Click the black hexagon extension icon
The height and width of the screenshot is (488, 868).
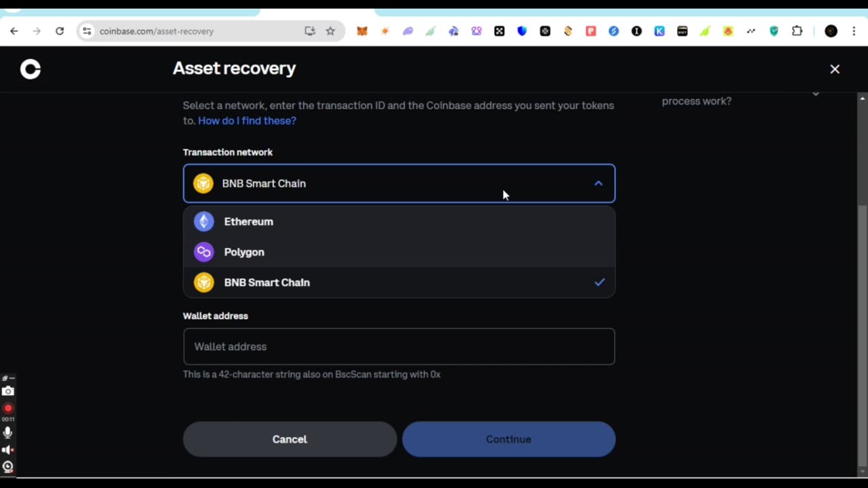point(545,31)
